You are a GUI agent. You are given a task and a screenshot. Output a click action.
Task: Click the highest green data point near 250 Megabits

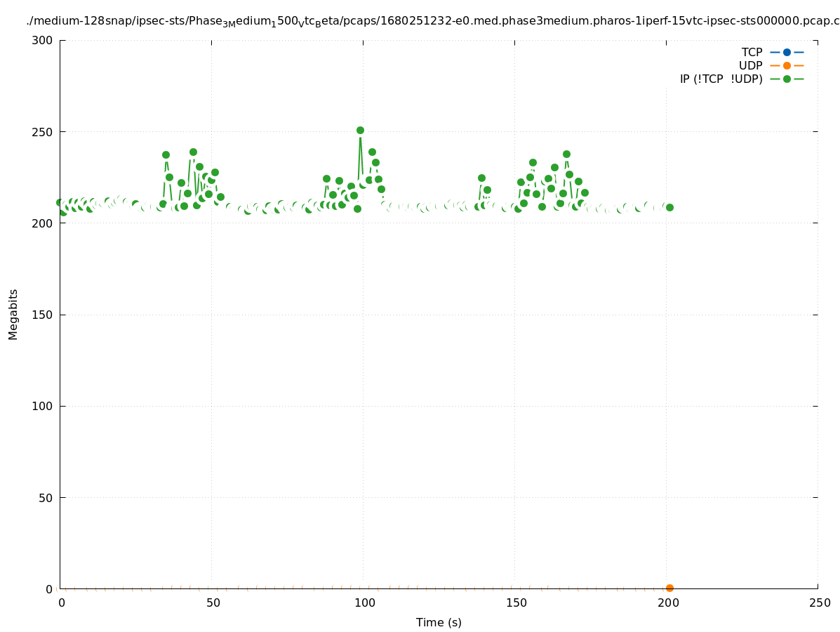(x=360, y=131)
